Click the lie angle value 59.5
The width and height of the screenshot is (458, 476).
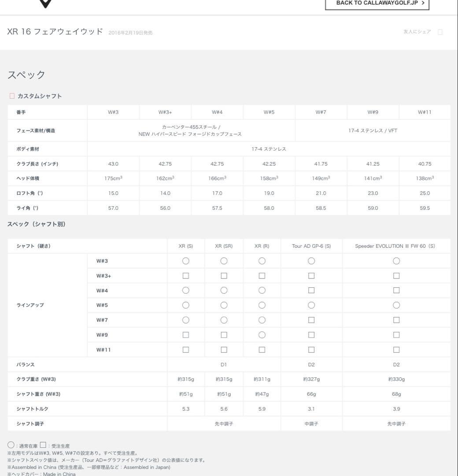(x=425, y=208)
